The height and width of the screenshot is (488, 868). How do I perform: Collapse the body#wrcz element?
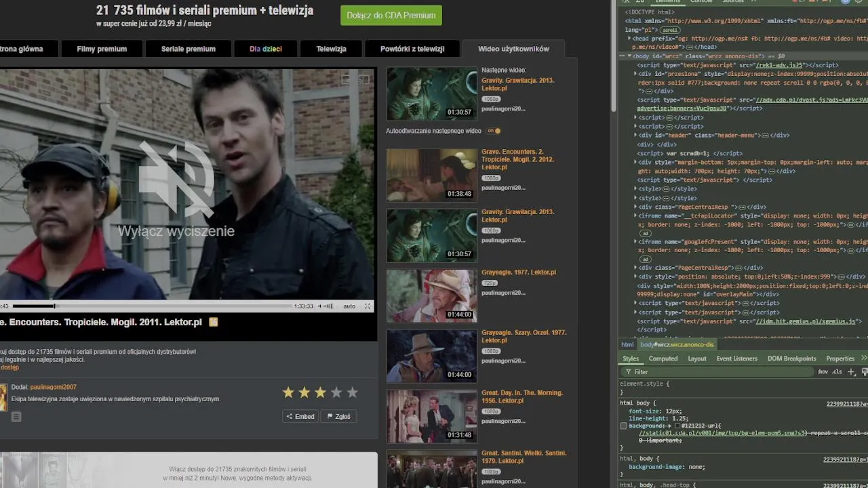[x=629, y=56]
